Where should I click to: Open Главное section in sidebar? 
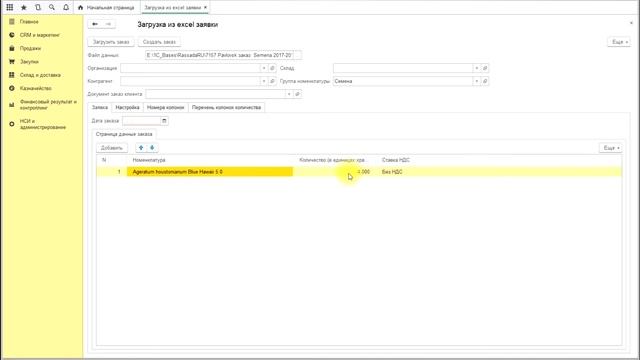29,22
